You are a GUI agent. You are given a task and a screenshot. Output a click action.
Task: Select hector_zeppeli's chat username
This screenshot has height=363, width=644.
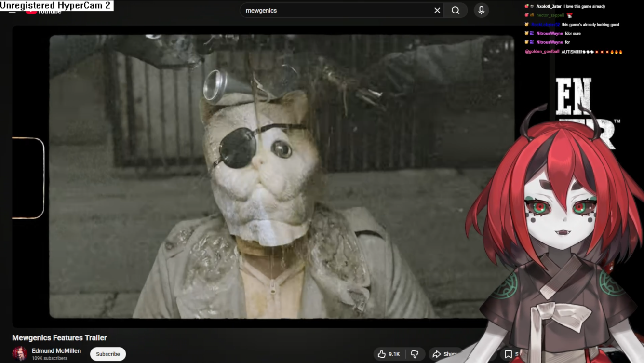(x=550, y=15)
